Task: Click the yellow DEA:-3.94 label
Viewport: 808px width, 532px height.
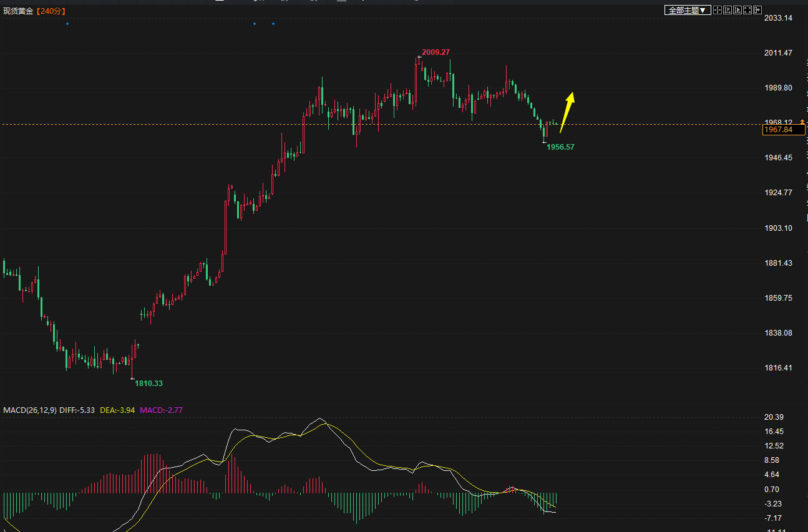Action: (x=117, y=410)
